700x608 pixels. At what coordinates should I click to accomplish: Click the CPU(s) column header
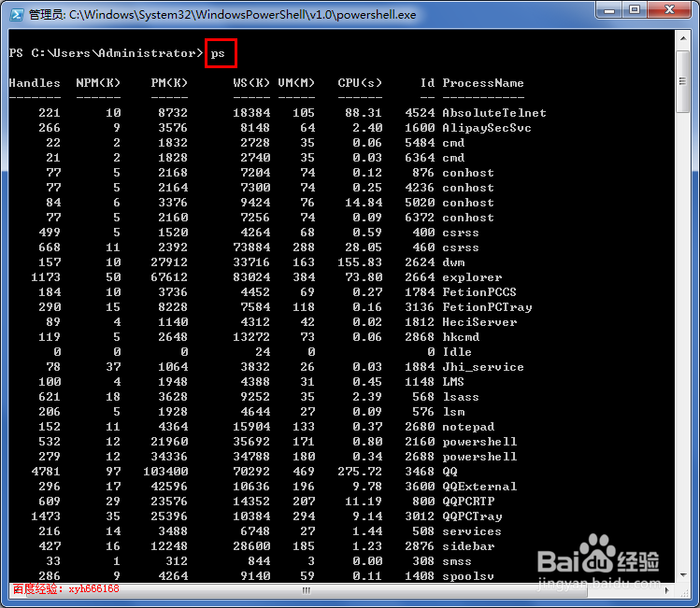pos(360,83)
